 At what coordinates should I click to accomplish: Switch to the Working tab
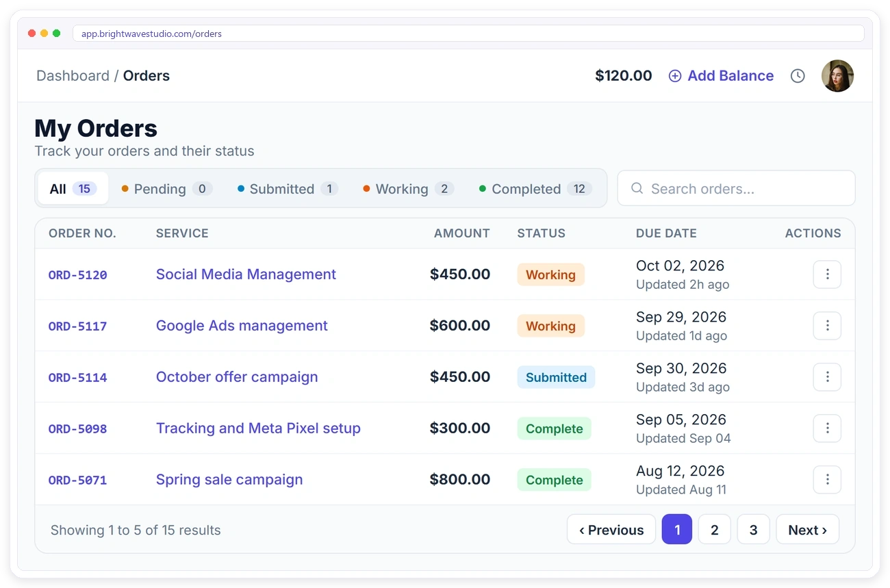(x=409, y=189)
